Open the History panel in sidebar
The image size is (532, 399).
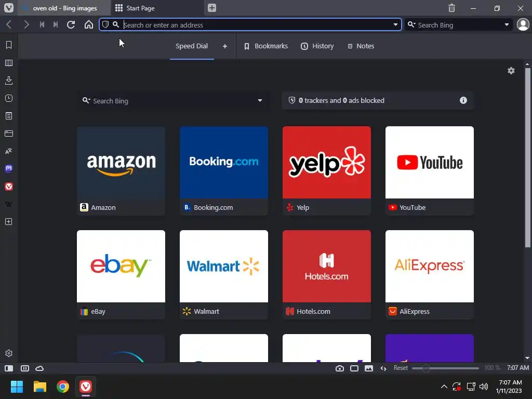point(9,98)
